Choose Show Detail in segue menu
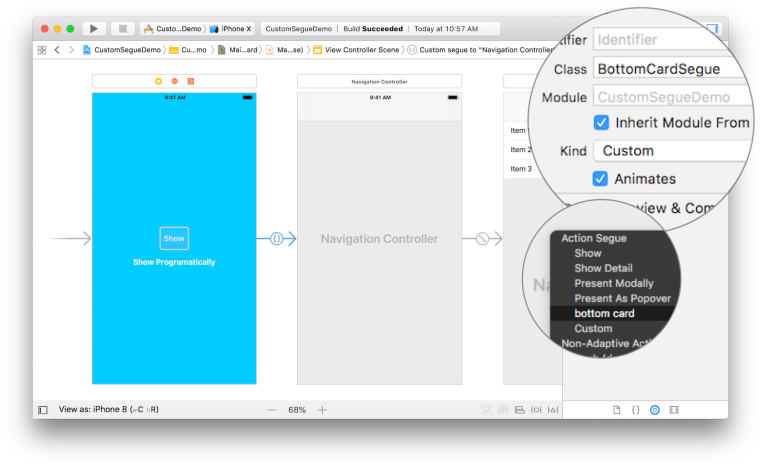Viewport: 768px width, 468px height. point(604,269)
